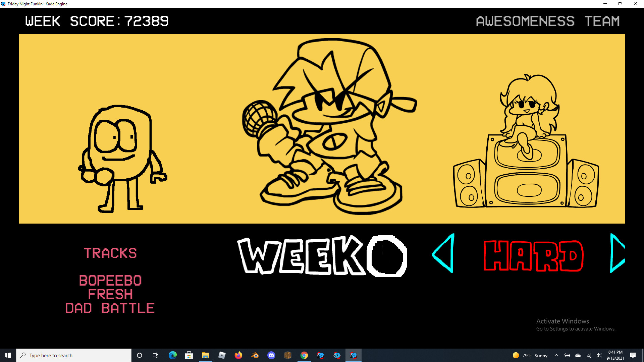Click the taskbar search box
The image size is (644, 362).
pos(74,355)
